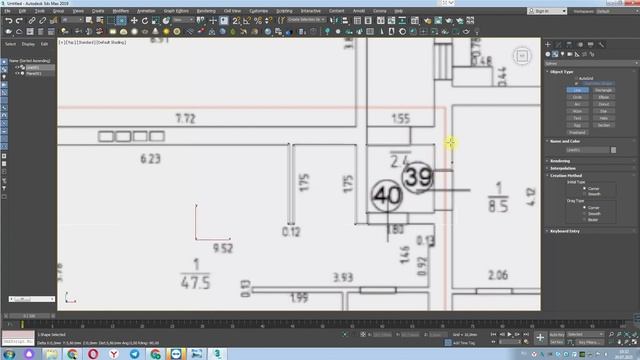
Task: Open the Create panel plus icon
Action: (548, 44)
